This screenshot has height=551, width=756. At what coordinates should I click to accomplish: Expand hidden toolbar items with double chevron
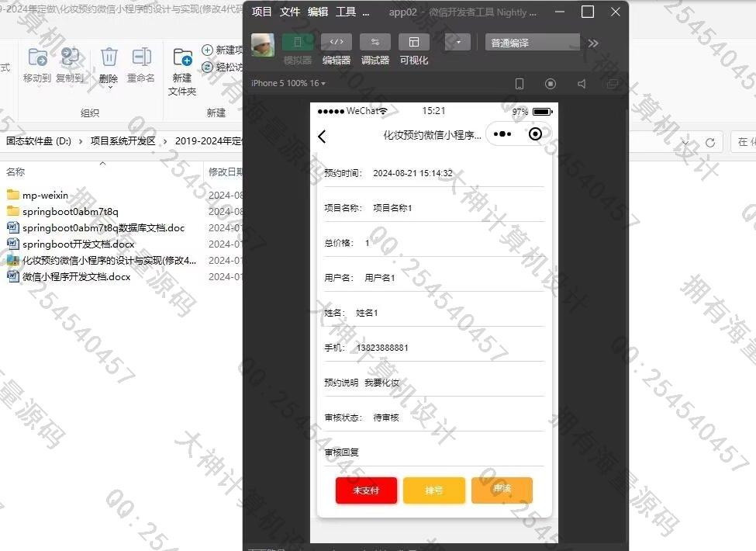(x=593, y=43)
